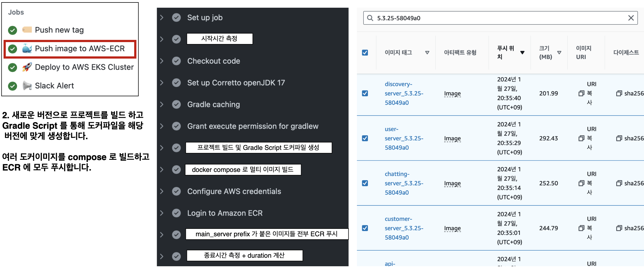This screenshot has height=269, width=644.
Task: Open the Deploy to AWS EKS Cluster job
Action: point(84,67)
